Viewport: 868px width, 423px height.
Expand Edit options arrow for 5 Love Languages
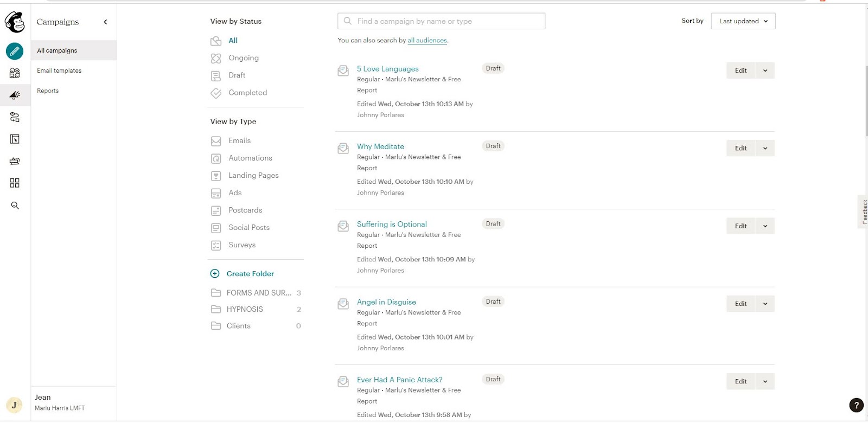coord(765,70)
